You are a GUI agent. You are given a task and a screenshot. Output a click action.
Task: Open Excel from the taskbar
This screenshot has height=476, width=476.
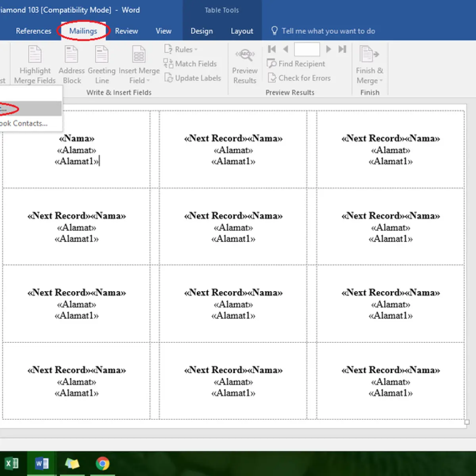[x=12, y=463]
